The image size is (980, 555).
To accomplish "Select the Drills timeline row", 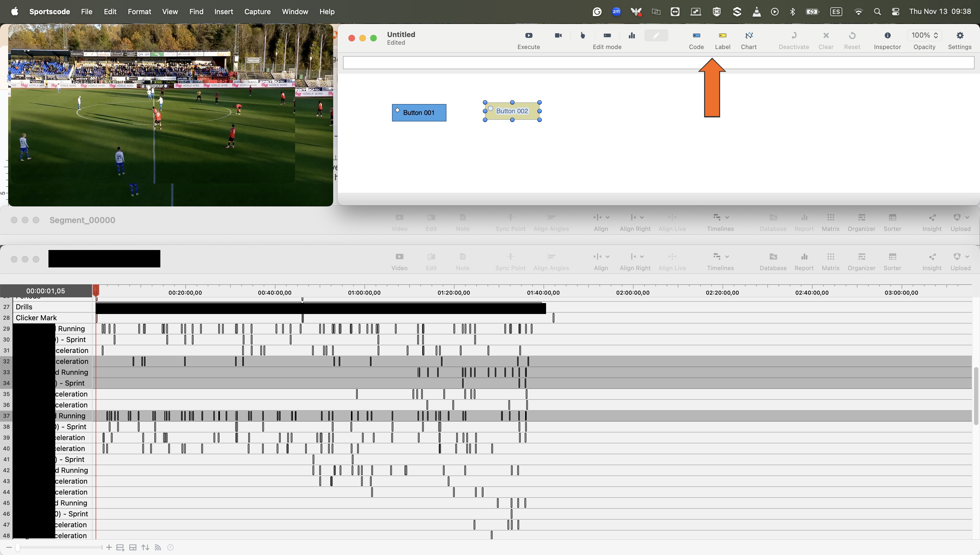I will coord(486,307).
